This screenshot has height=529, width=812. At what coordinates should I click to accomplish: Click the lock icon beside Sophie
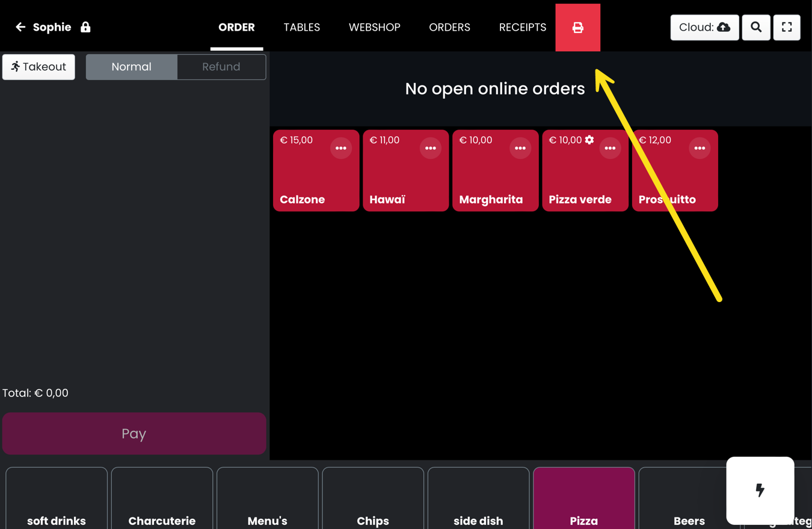point(85,27)
